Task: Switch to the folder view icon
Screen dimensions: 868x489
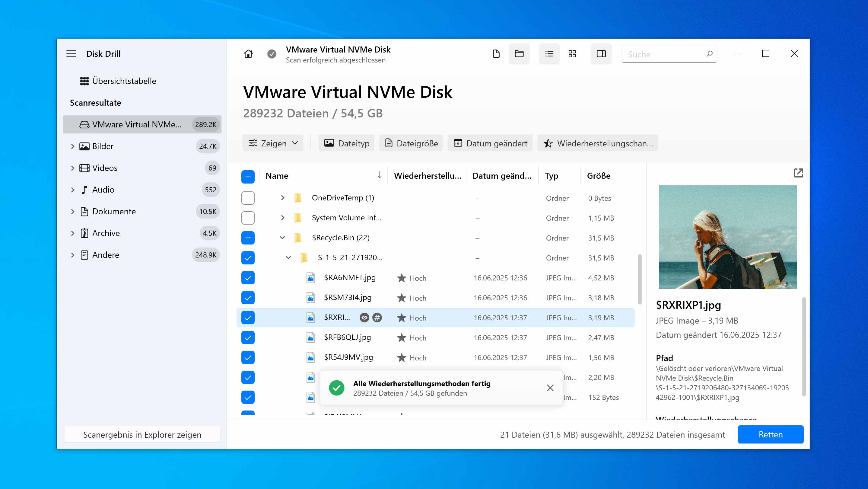Action: tap(519, 54)
